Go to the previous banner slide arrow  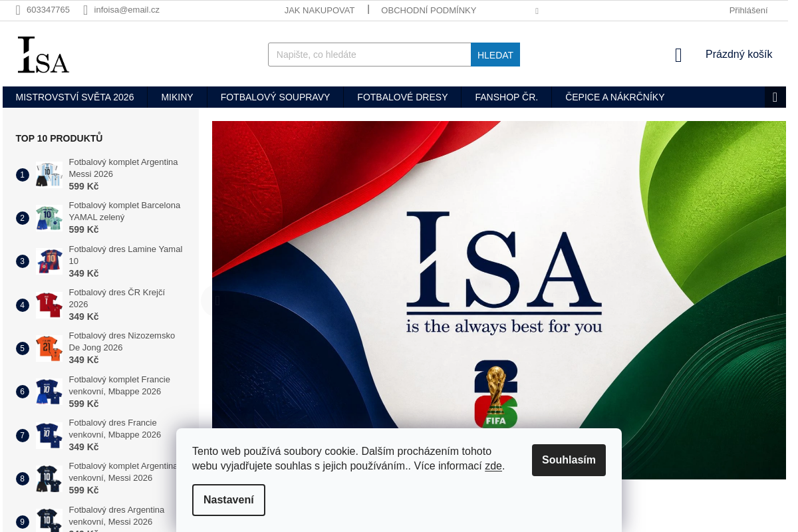pos(217,301)
